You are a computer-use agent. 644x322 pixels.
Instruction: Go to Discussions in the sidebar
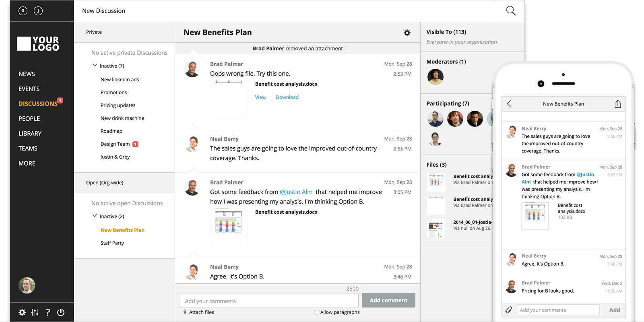coord(38,104)
